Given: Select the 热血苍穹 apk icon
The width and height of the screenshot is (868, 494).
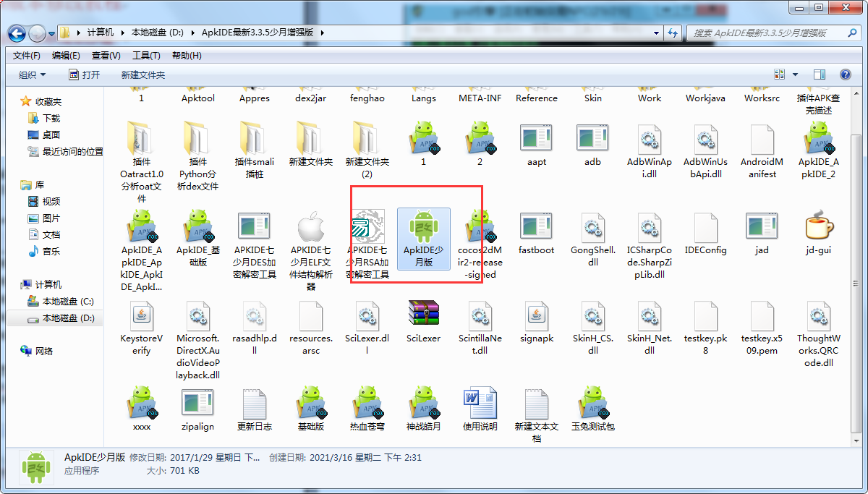Looking at the screenshot, I should click(x=367, y=404).
